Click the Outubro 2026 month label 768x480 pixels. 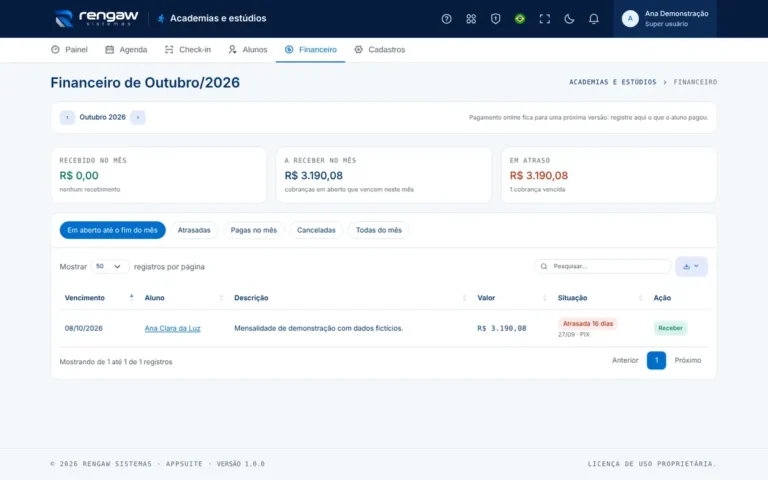click(102, 117)
